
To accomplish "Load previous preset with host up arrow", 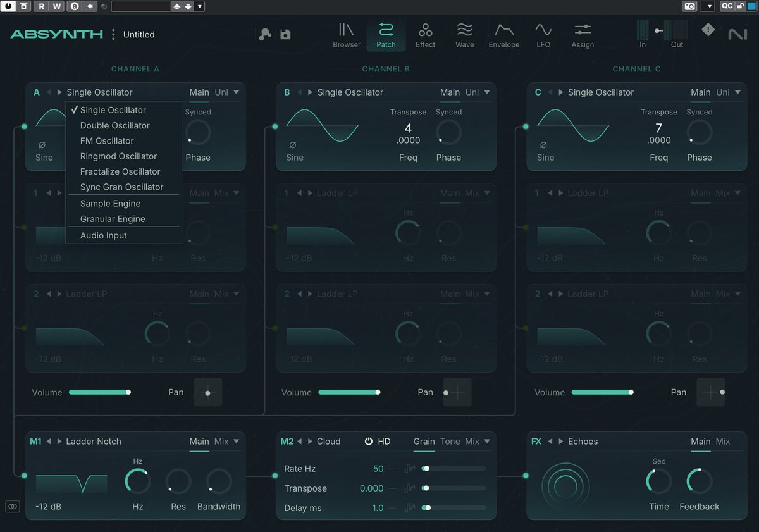I will 177,6.
